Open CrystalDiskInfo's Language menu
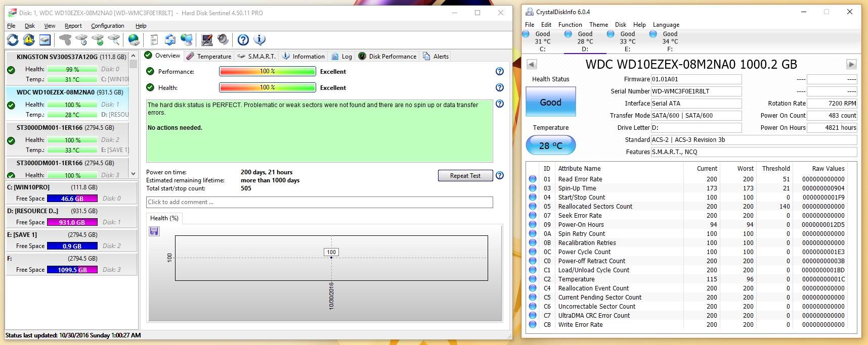868x345 pixels. tap(666, 24)
